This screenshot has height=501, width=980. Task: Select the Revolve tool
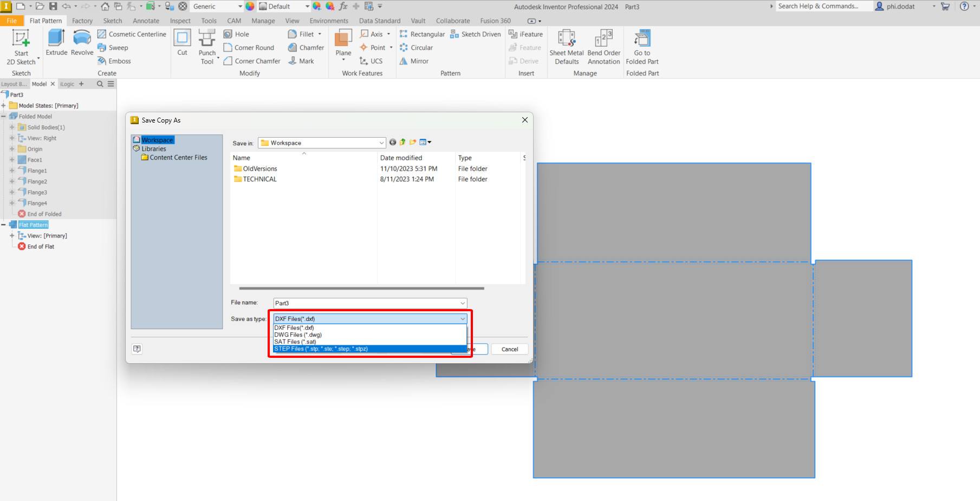coord(82,42)
